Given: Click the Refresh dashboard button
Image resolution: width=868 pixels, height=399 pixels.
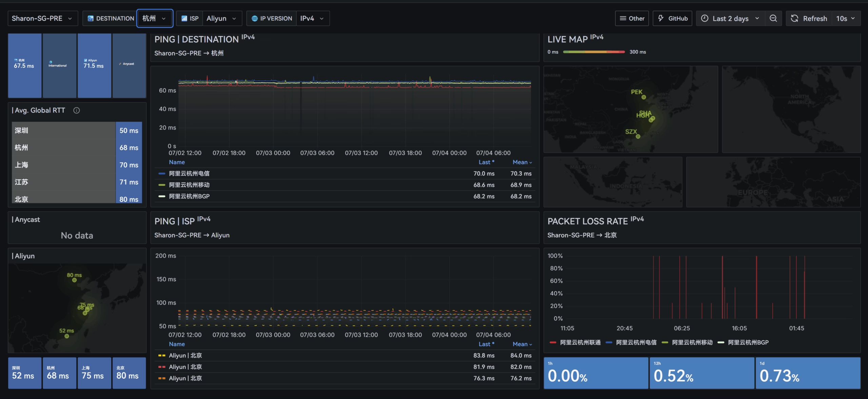Looking at the screenshot, I should pyautogui.click(x=809, y=18).
